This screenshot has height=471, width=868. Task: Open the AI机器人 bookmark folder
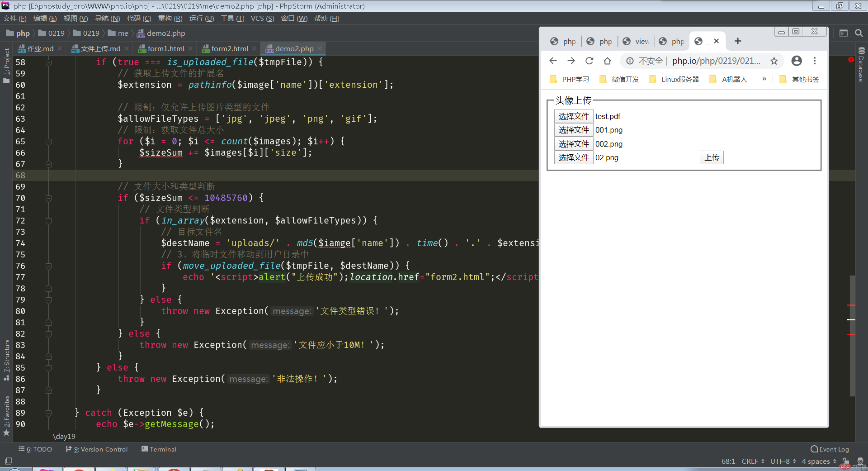[728, 79]
